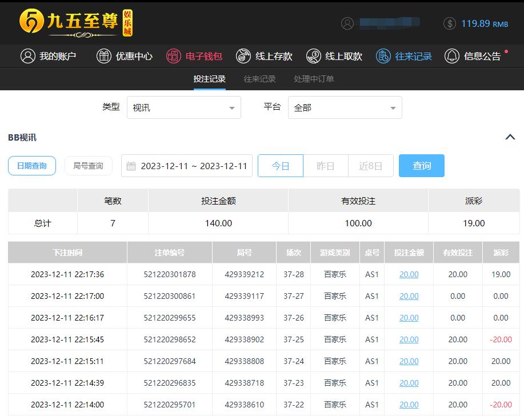This screenshot has width=524, height=420.
Task: Select the 今日 date range
Action: [x=281, y=166]
